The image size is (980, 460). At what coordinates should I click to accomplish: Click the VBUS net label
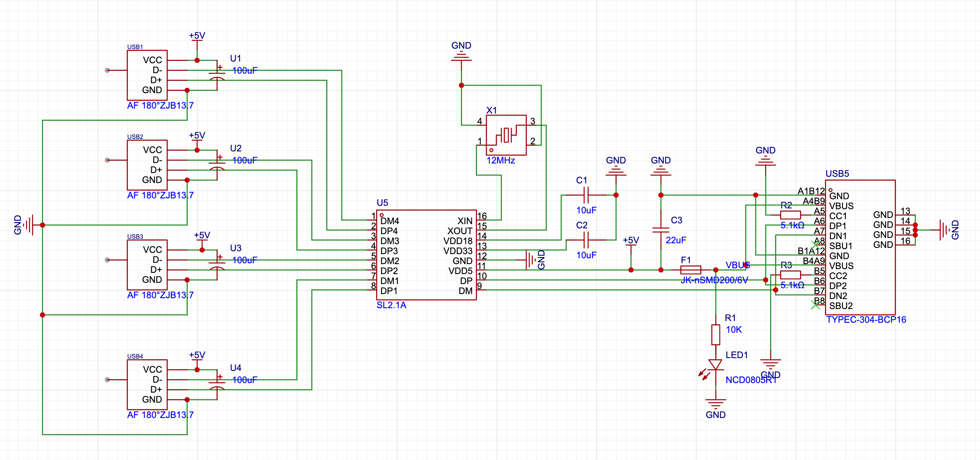[738, 265]
